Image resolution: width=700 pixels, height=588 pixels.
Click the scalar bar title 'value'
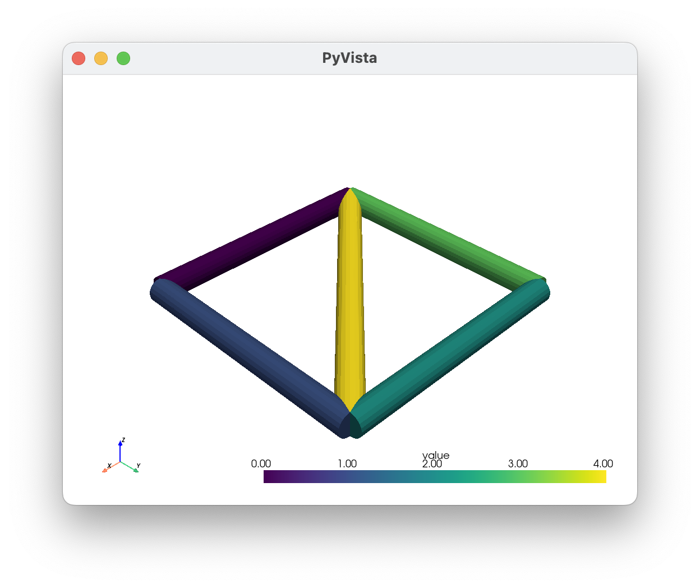[436, 456]
